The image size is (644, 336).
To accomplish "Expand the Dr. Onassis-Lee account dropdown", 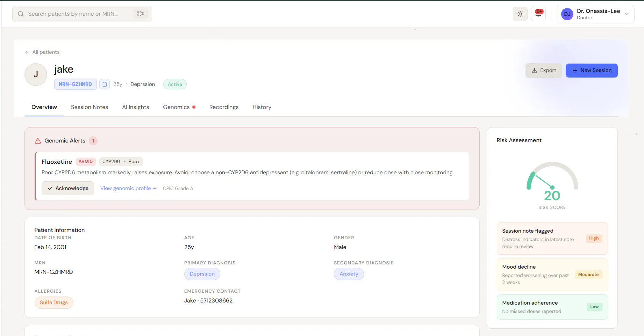I will click(627, 14).
